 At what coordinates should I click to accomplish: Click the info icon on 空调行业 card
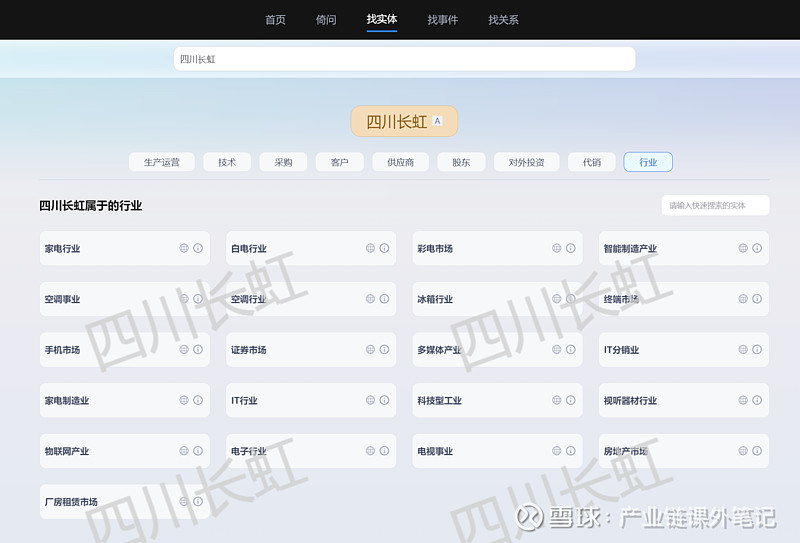tap(385, 299)
